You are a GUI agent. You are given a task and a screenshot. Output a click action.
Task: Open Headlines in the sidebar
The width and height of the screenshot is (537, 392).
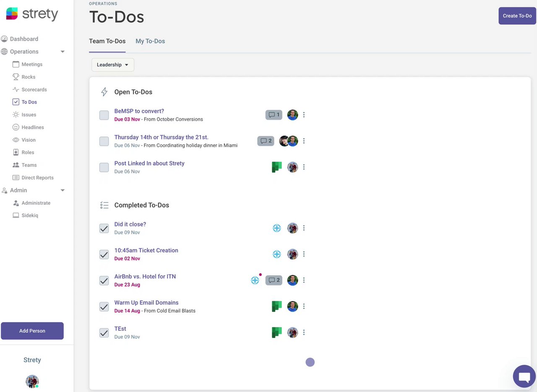click(x=32, y=127)
